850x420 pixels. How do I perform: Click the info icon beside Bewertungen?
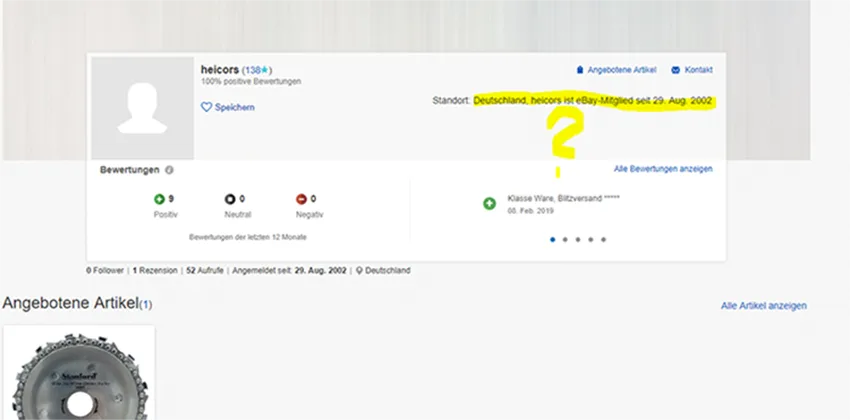(169, 170)
